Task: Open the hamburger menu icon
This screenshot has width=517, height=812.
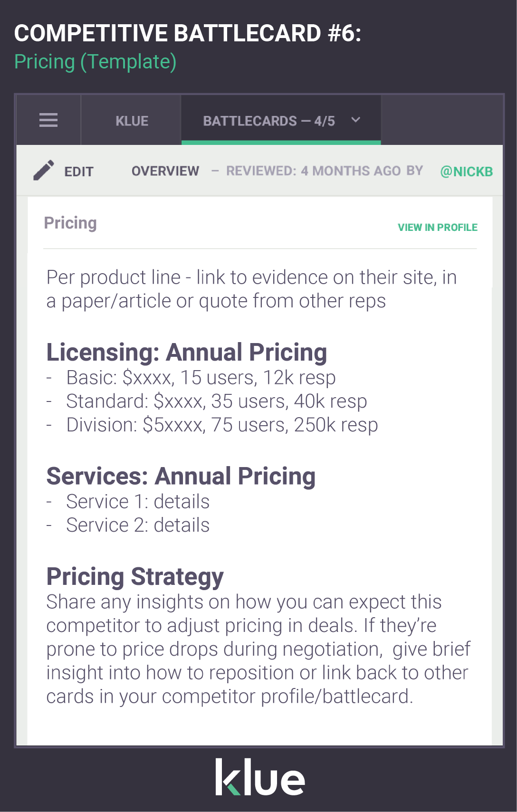Action: 48,120
